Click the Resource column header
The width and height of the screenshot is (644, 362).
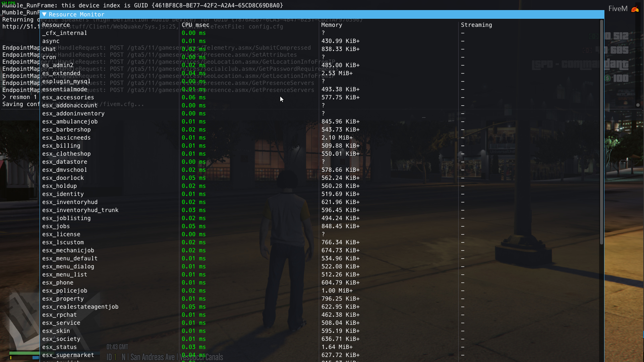tap(56, 25)
